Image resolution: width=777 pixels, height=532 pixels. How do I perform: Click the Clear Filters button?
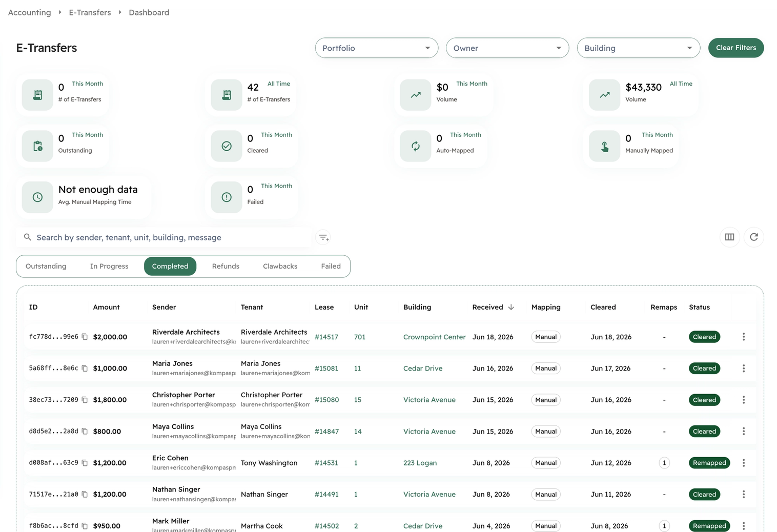[x=736, y=48]
